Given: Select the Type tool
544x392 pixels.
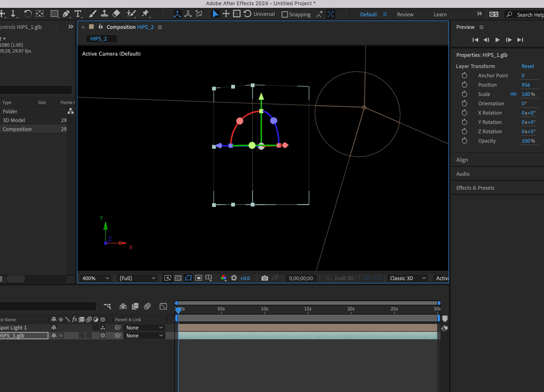Looking at the screenshot, I should (x=78, y=14).
